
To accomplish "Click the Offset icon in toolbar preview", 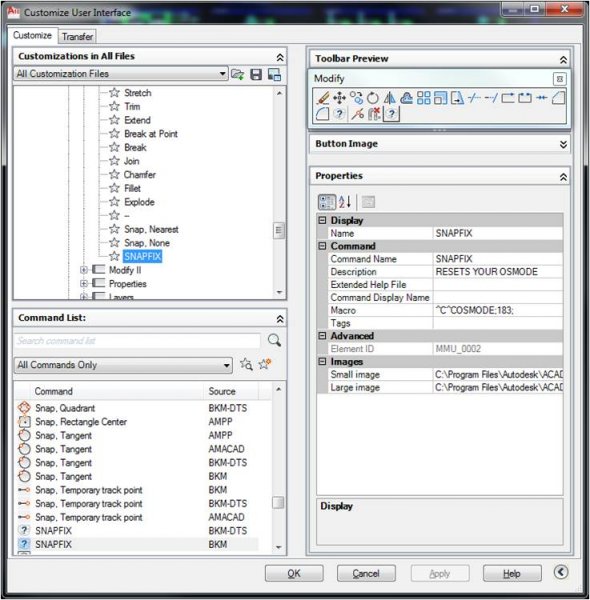I will click(x=406, y=98).
